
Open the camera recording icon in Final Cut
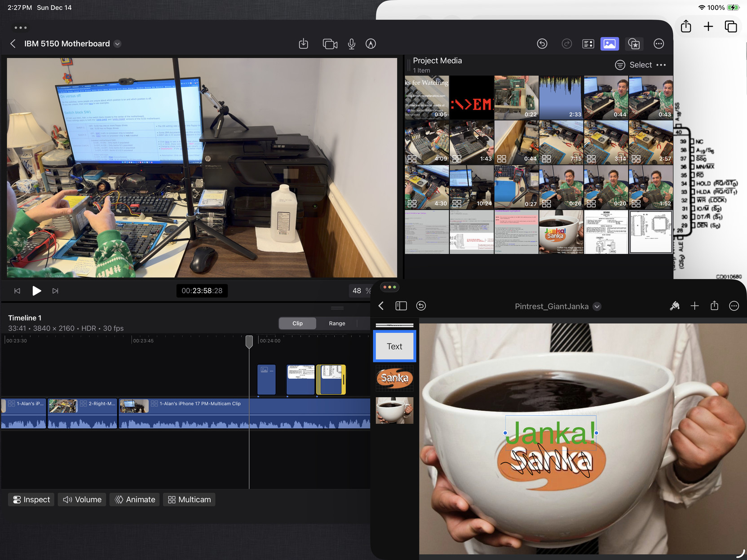tap(330, 44)
